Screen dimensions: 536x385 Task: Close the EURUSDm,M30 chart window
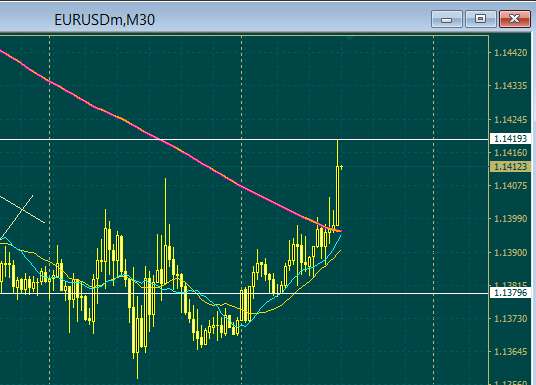[x=514, y=19]
